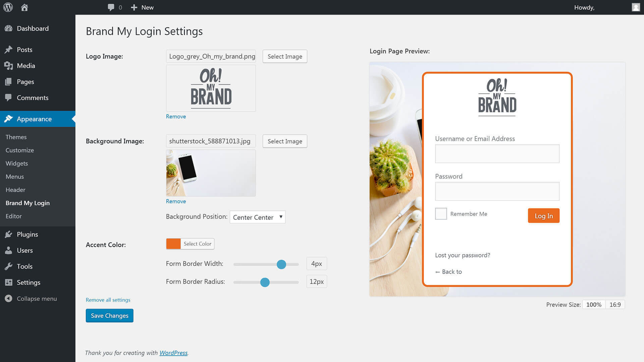Open Tools using the wrench icon
The image size is (644, 362).
coord(9,266)
